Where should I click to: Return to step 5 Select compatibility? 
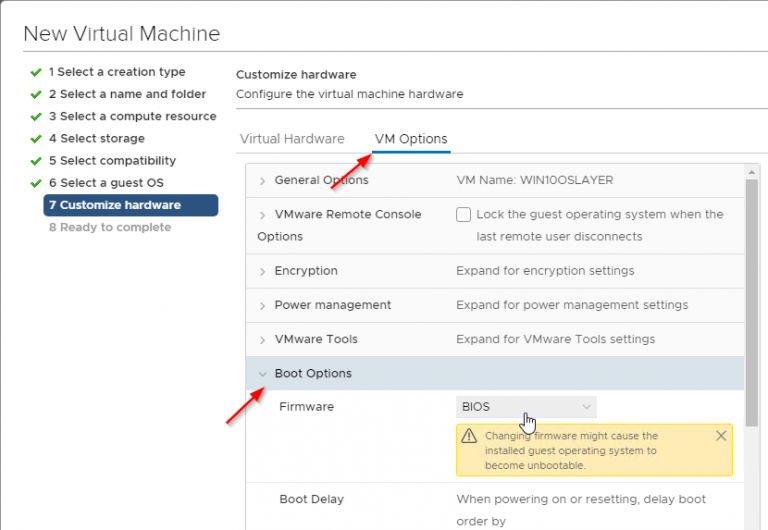[112, 161]
